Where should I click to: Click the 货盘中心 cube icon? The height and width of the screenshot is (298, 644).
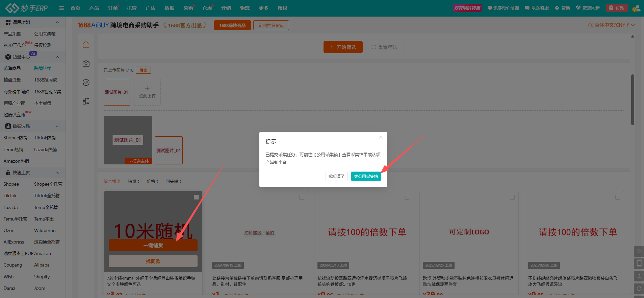pos(8,57)
